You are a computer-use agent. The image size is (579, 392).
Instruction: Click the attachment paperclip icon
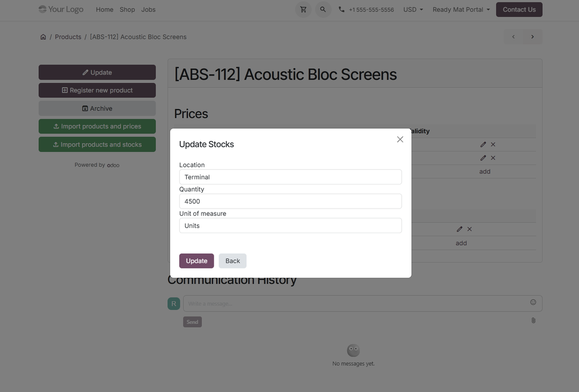(533, 320)
